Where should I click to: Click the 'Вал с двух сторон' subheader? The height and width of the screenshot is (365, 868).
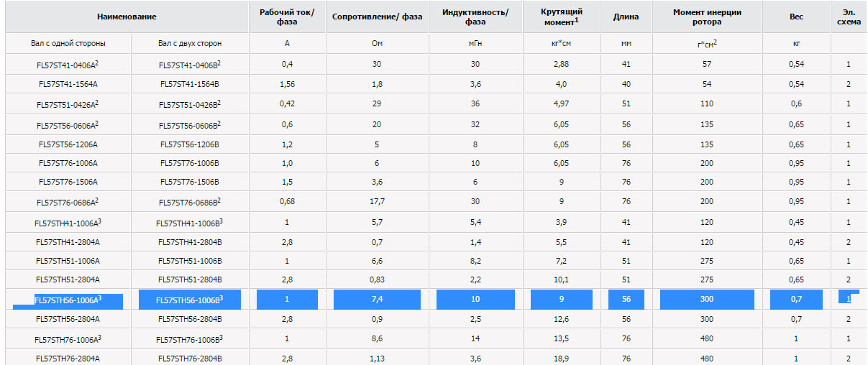(190, 43)
